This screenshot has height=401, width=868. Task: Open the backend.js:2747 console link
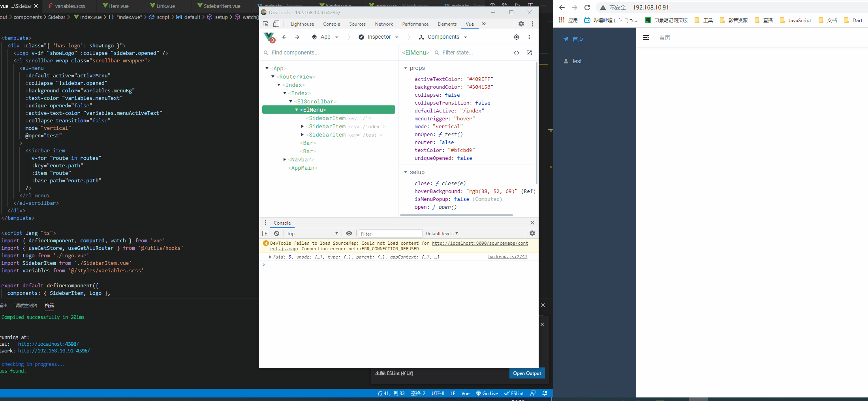coord(507,257)
